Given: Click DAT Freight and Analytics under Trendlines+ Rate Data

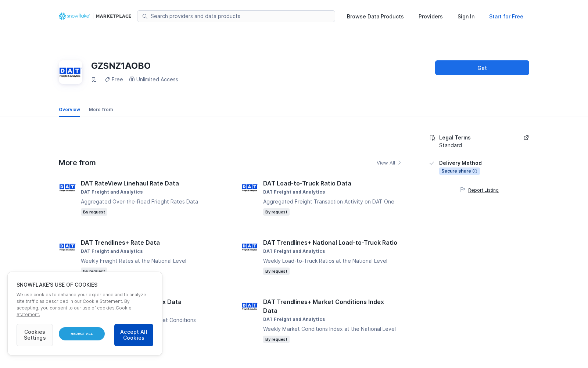Looking at the screenshot, I should tap(112, 251).
